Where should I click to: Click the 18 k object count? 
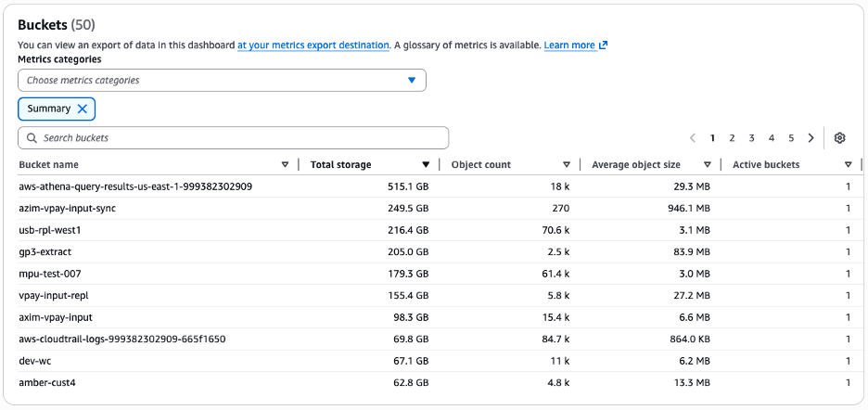(x=560, y=187)
